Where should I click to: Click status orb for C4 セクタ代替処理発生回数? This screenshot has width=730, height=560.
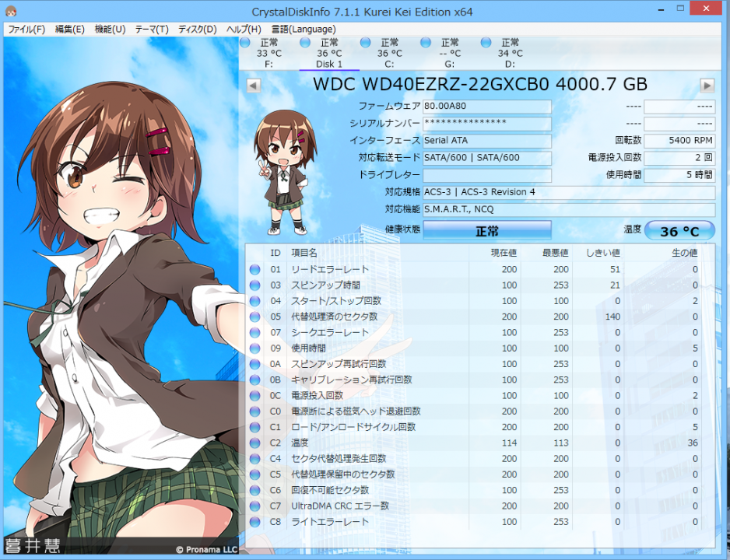tap(254, 459)
